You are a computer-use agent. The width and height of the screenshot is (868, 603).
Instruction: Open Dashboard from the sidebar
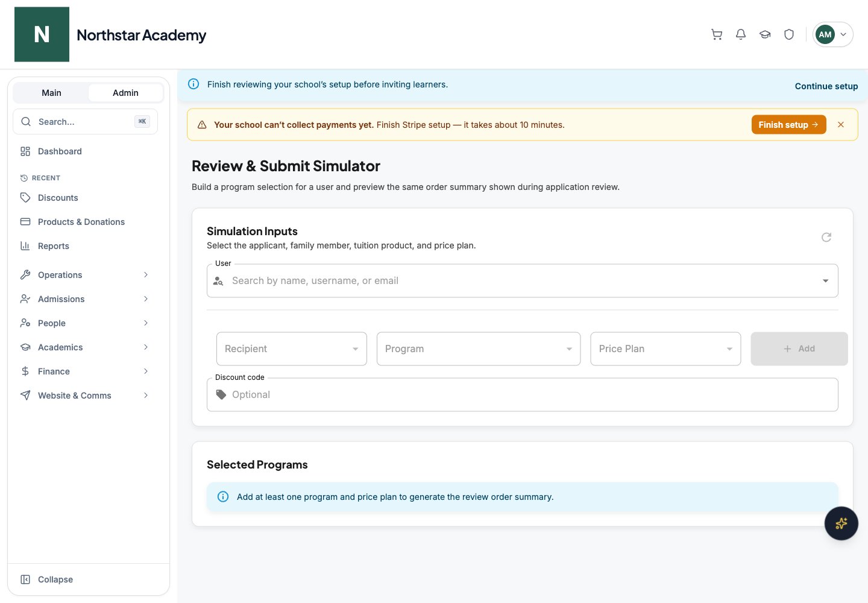point(85,151)
